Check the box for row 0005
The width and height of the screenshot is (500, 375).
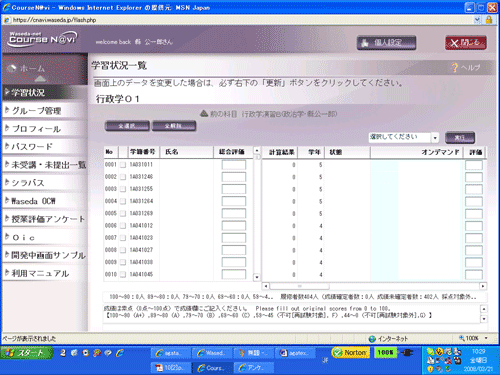pos(123,213)
